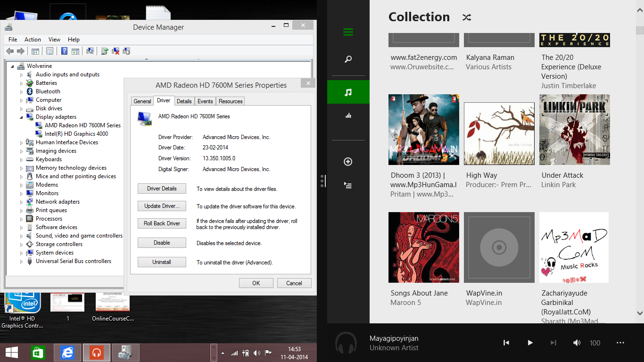Open the Dhoom 3 album thumbnail
Image resolution: width=644 pixels, height=362 pixels.
424,130
